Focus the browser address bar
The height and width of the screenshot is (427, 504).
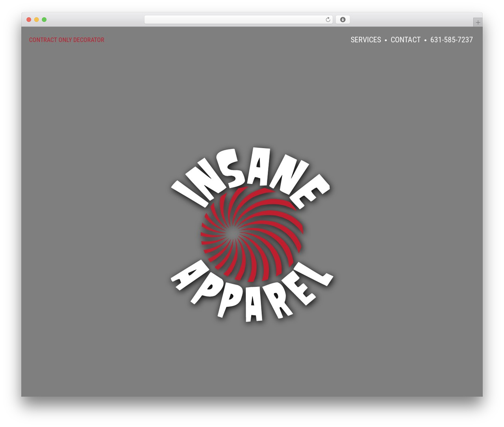[238, 20]
